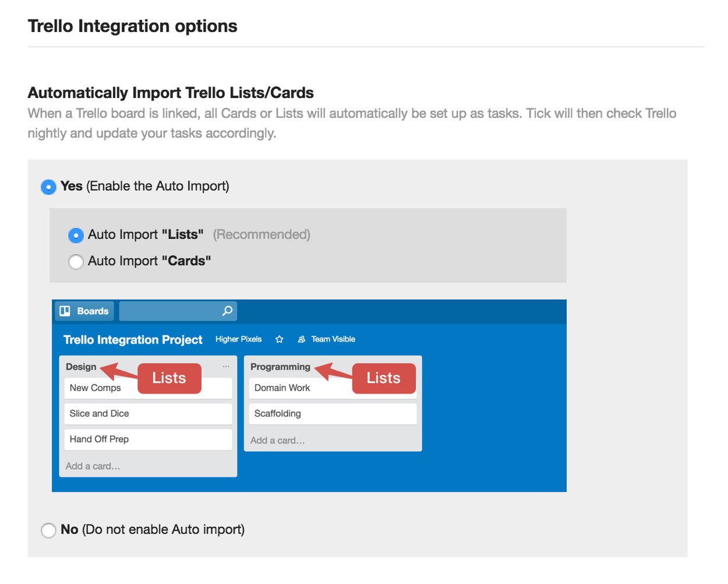The image size is (728, 584).
Task: Select the Trello Integration Project board title
Action: pos(133,339)
